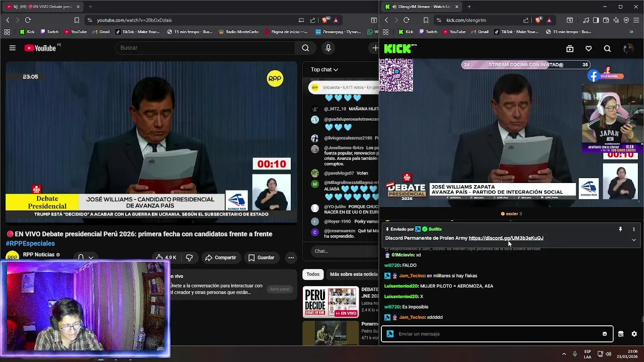Click the Chat... message field on YouTube
The image size is (644, 362).
342,251
